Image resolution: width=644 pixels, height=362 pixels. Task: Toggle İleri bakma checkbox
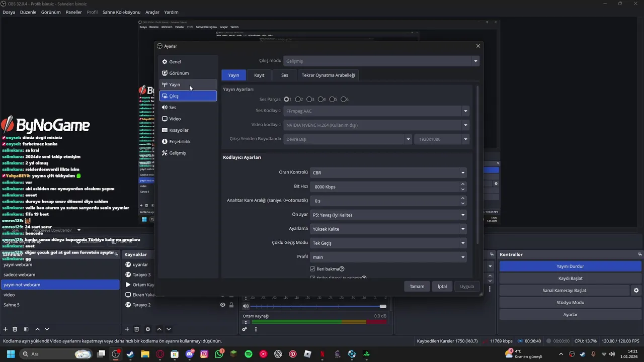point(312,269)
